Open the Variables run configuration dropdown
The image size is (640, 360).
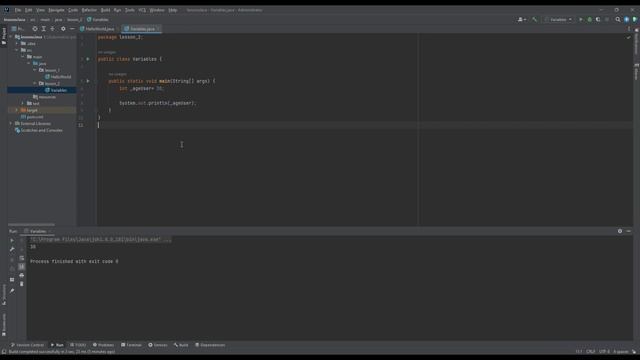pyautogui.click(x=558, y=19)
